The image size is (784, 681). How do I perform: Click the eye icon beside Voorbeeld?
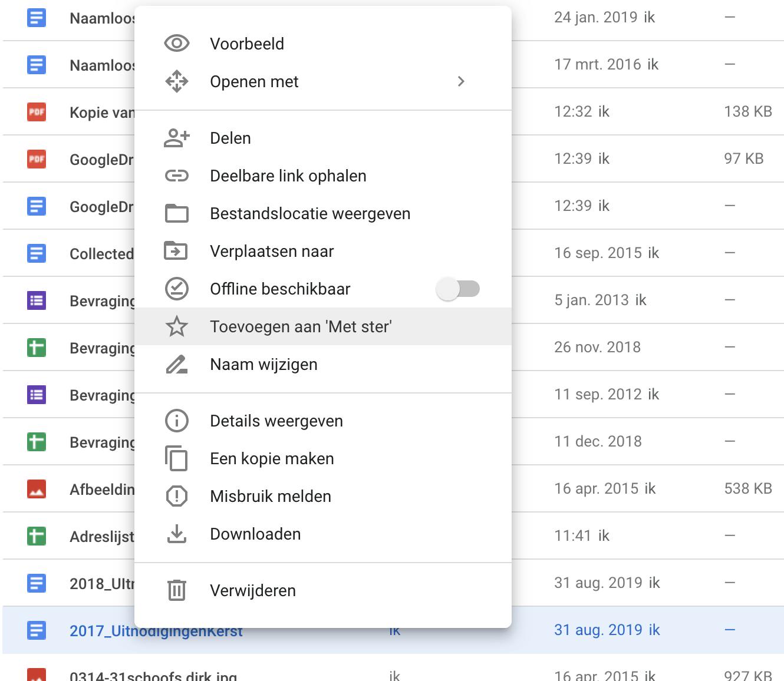click(176, 44)
